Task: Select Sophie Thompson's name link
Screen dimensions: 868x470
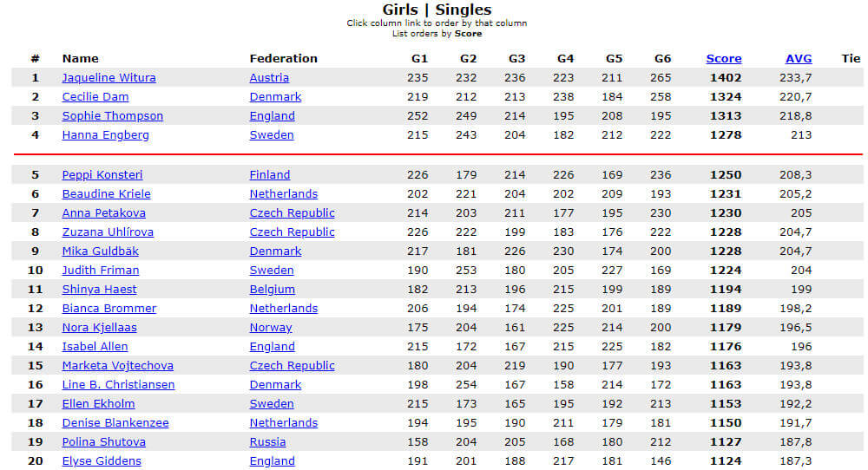Action: (x=112, y=116)
